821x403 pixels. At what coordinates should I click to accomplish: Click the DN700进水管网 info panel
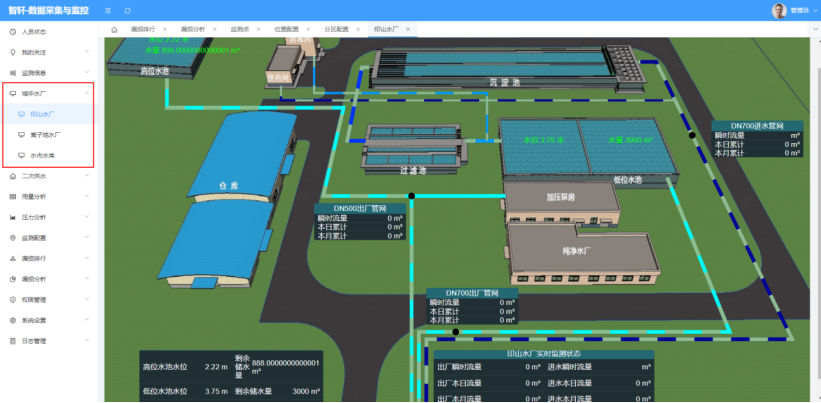(x=757, y=139)
